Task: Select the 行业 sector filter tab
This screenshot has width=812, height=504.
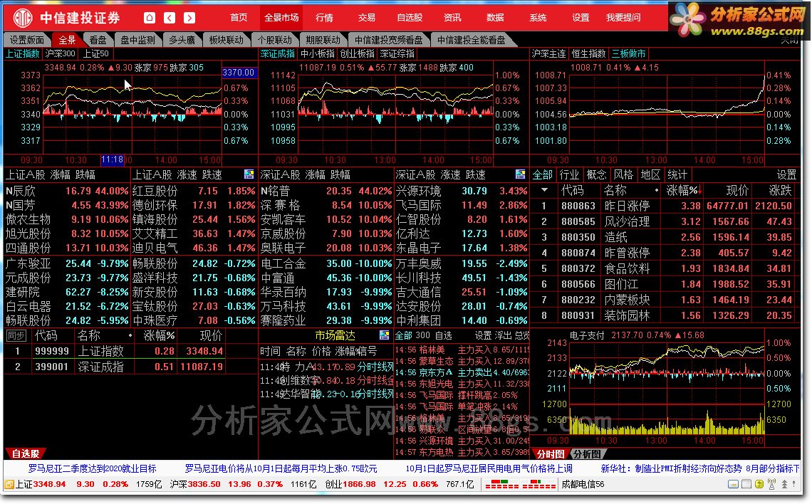Action: (569, 174)
